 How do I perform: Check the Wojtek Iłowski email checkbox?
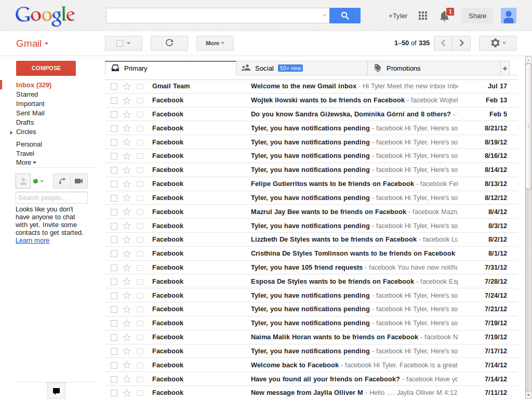coord(114,100)
